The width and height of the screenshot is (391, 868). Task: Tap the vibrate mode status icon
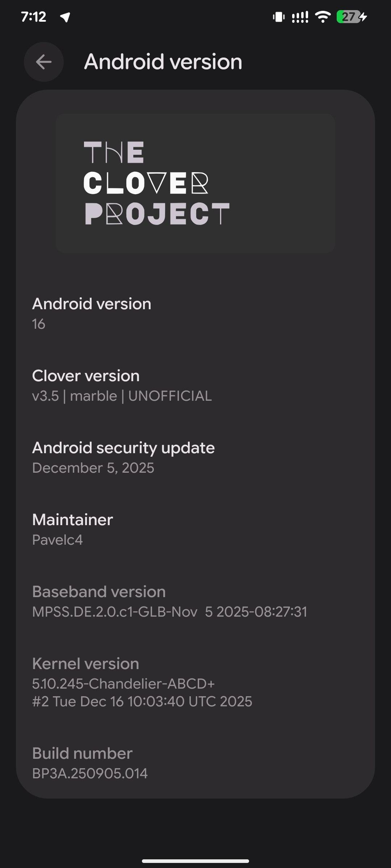(278, 17)
